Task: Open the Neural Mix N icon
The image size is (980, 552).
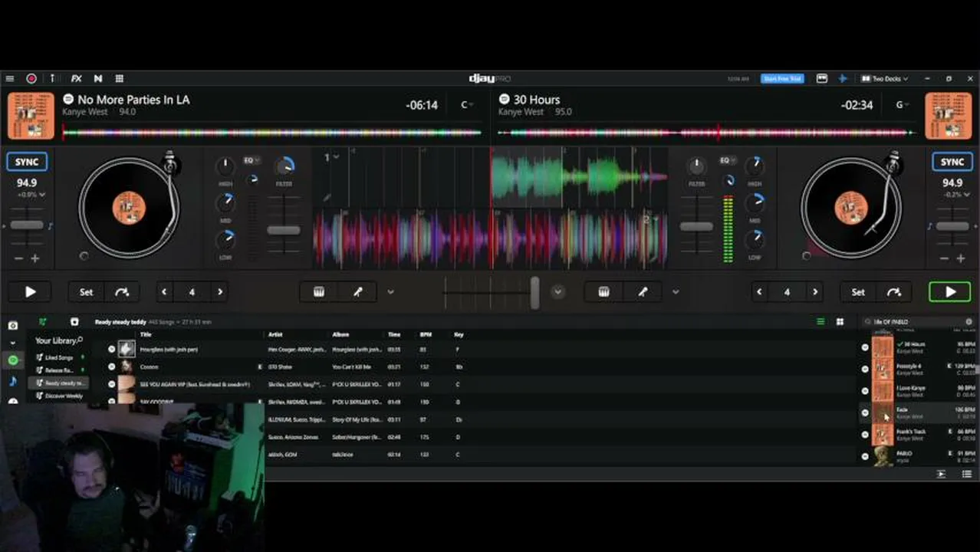Action: 98,78
